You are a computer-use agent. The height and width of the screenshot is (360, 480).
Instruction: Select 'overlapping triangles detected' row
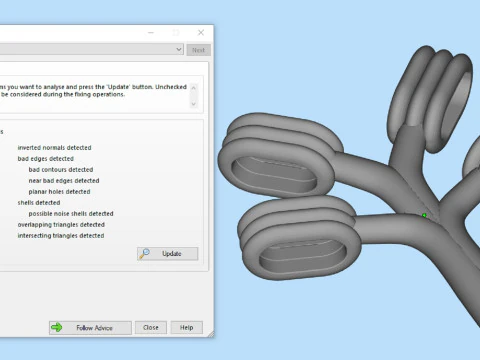coord(61,225)
